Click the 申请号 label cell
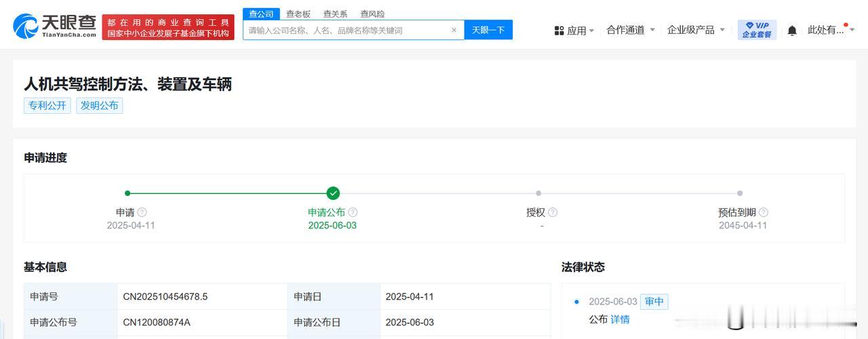Image resolution: width=868 pixels, height=339 pixels. 71,296
